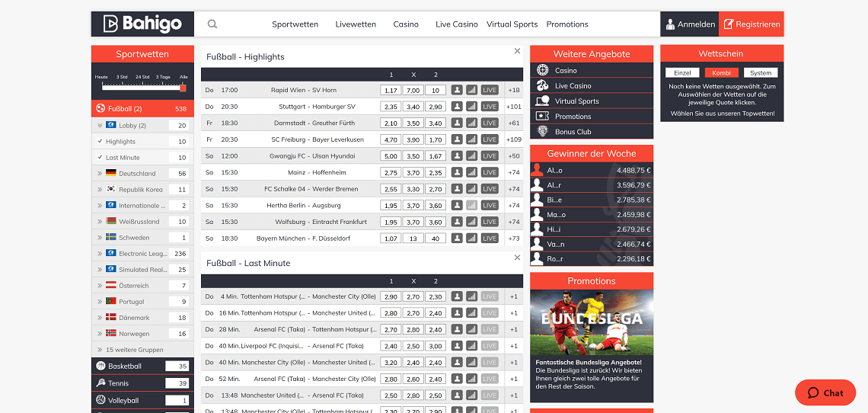
Task: Click the Virtual Sports monitor icon
Action: click(x=542, y=101)
